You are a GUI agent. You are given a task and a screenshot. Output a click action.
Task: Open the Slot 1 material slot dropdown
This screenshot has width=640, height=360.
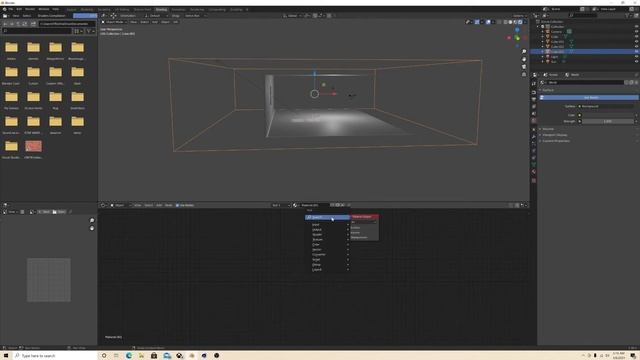[x=281, y=205]
